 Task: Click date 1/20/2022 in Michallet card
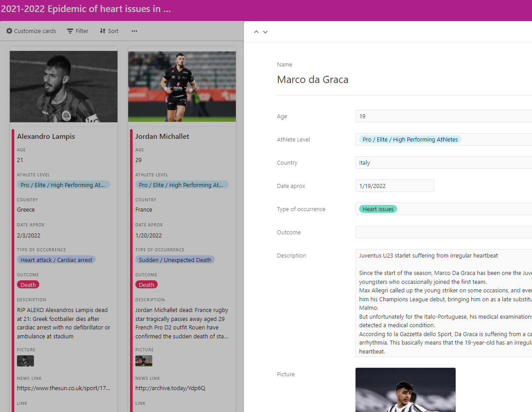point(149,235)
